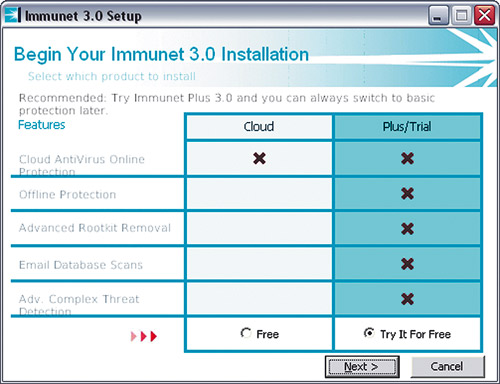Close the Immunet 3.0 Setup window
The height and width of the screenshot is (384, 500).
[484, 15]
